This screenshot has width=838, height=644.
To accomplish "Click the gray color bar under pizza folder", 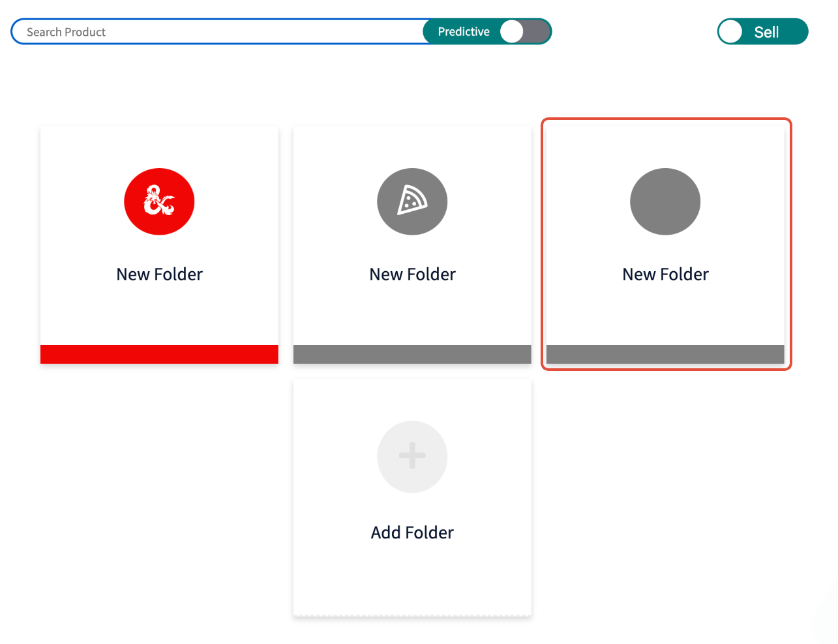I will coord(412,354).
